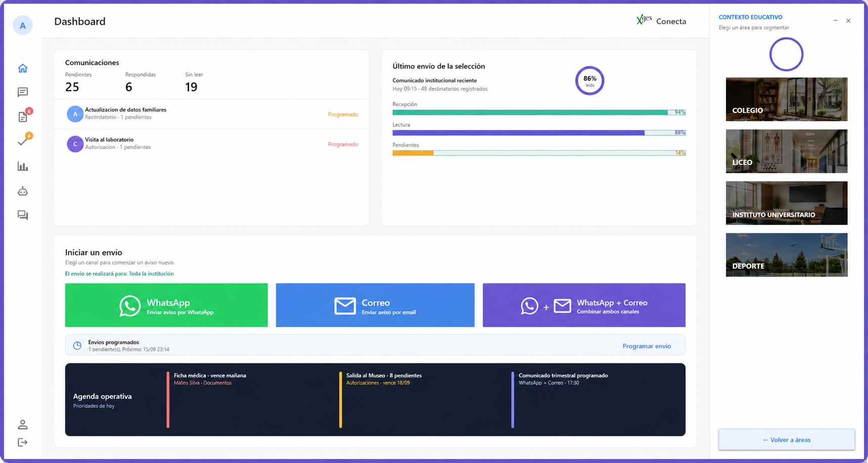This screenshot has width=868, height=463.
Task: Click CONTEXTO EDUCATIVO panel header
Action: (x=750, y=17)
